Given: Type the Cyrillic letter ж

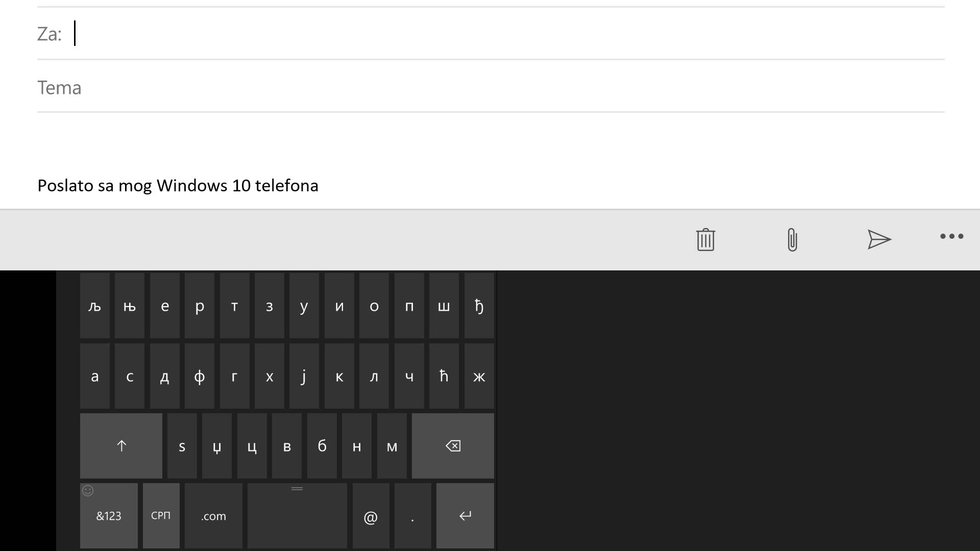Looking at the screenshot, I should pyautogui.click(x=478, y=376).
